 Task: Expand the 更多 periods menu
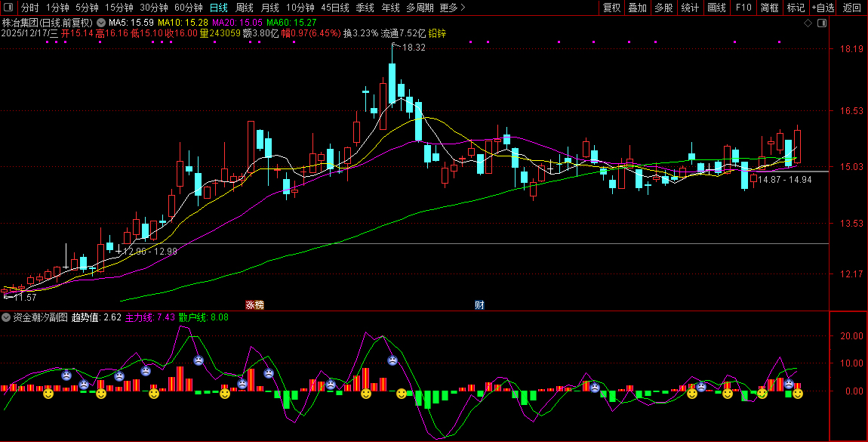[452, 8]
